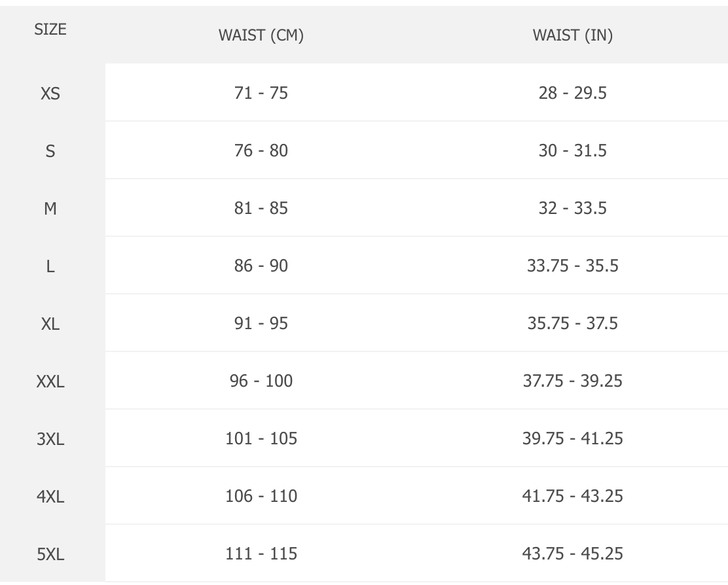Select the XS size row label
This screenshot has width=728, height=585.
50,94
